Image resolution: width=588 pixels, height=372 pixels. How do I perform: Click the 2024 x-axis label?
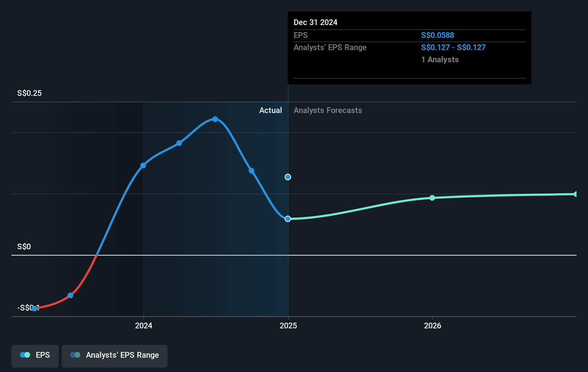click(144, 325)
